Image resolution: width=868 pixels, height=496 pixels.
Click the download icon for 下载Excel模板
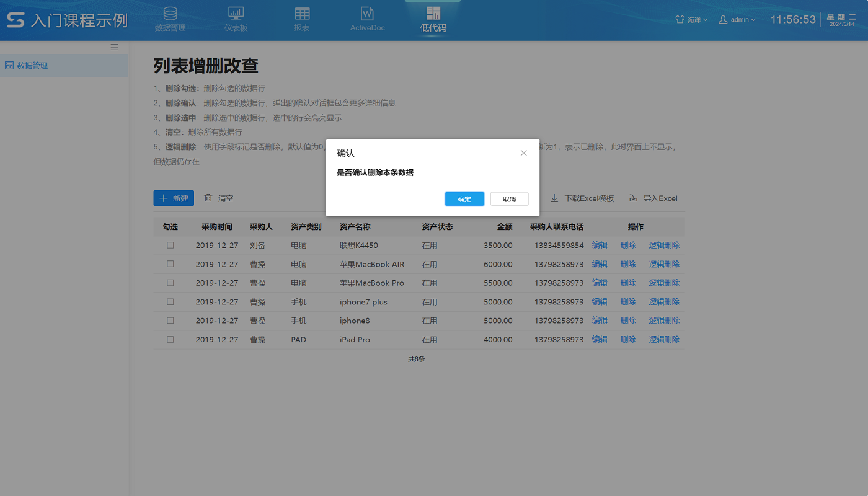coord(554,198)
